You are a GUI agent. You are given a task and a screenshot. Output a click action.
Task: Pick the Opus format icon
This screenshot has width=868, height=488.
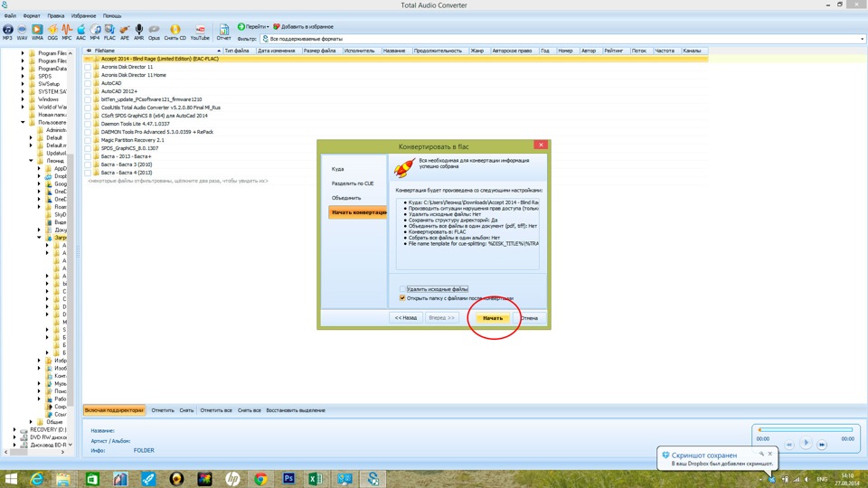[x=154, y=33]
